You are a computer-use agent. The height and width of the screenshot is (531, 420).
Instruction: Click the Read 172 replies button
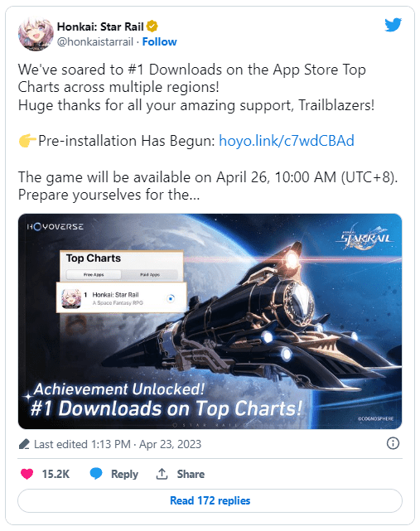point(210,500)
